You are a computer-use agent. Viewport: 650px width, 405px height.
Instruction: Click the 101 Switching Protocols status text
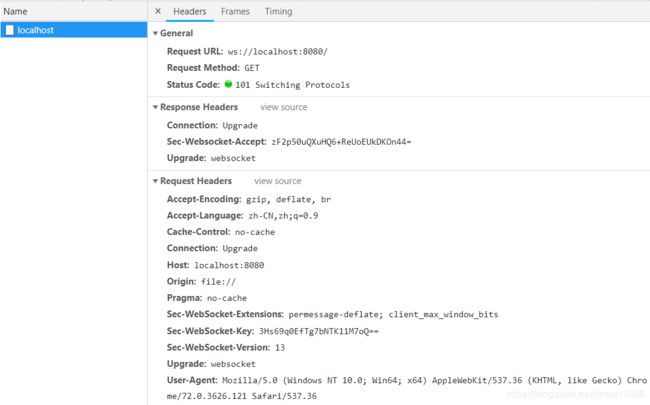[293, 85]
